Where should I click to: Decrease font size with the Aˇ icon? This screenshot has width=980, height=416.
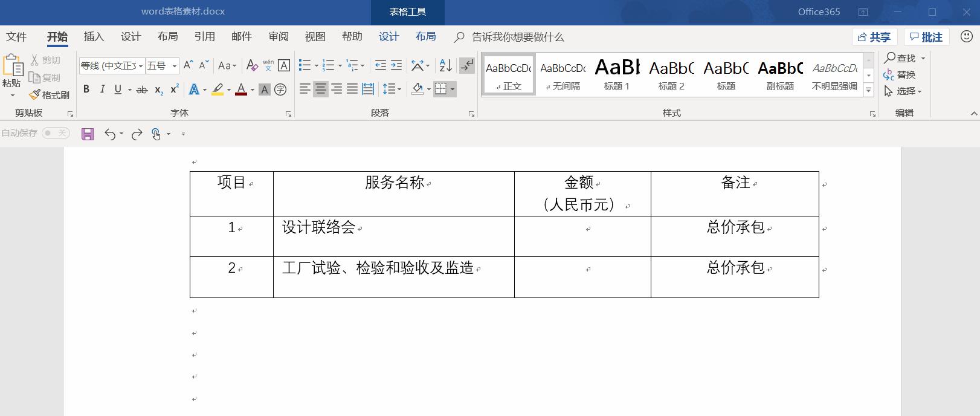(x=204, y=65)
